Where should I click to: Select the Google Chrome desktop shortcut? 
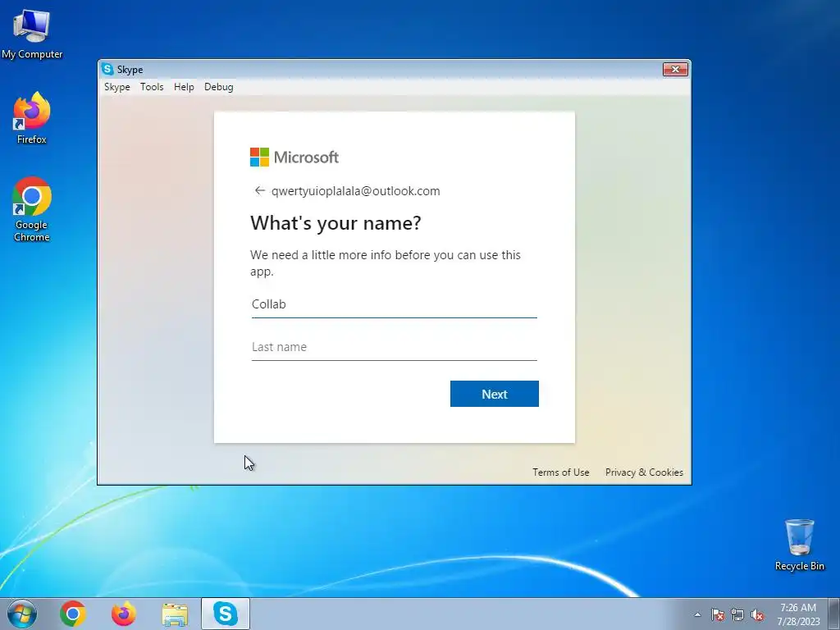click(x=32, y=209)
